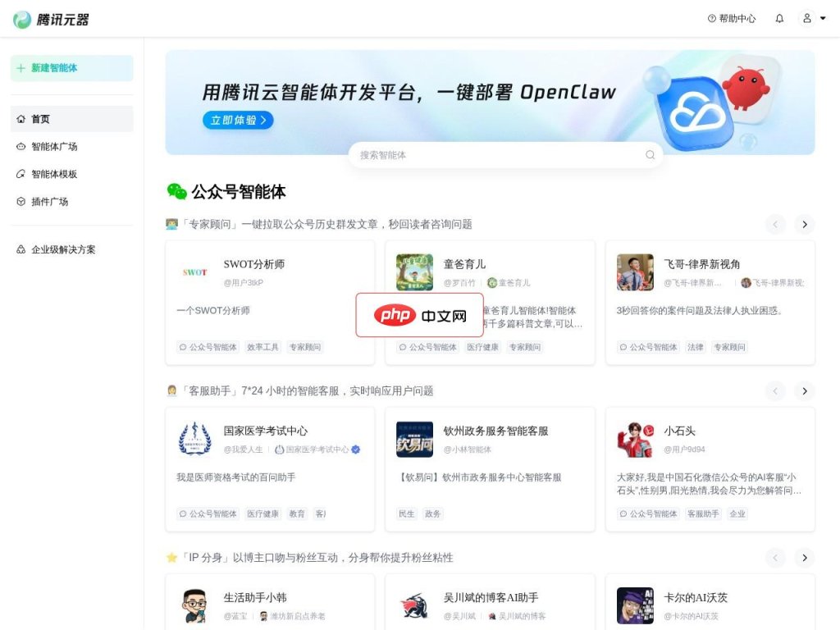The image size is (840, 630).
Task: Click the search magnifier icon
Action: pyautogui.click(x=650, y=155)
